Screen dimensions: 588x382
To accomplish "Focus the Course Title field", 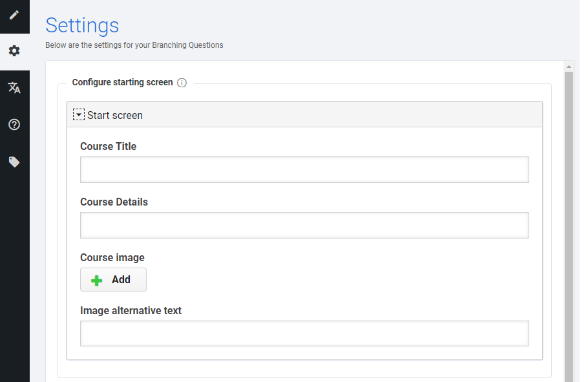I will pyautogui.click(x=304, y=169).
